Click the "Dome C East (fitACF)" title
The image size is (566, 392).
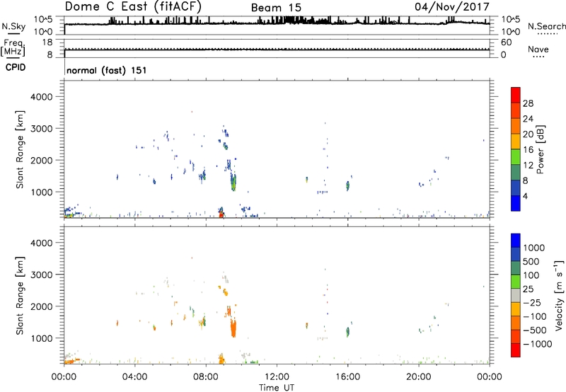click(x=133, y=6)
